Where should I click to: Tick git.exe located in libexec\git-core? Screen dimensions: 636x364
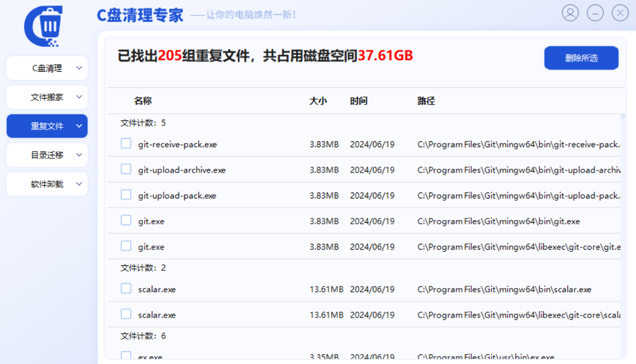pos(126,246)
